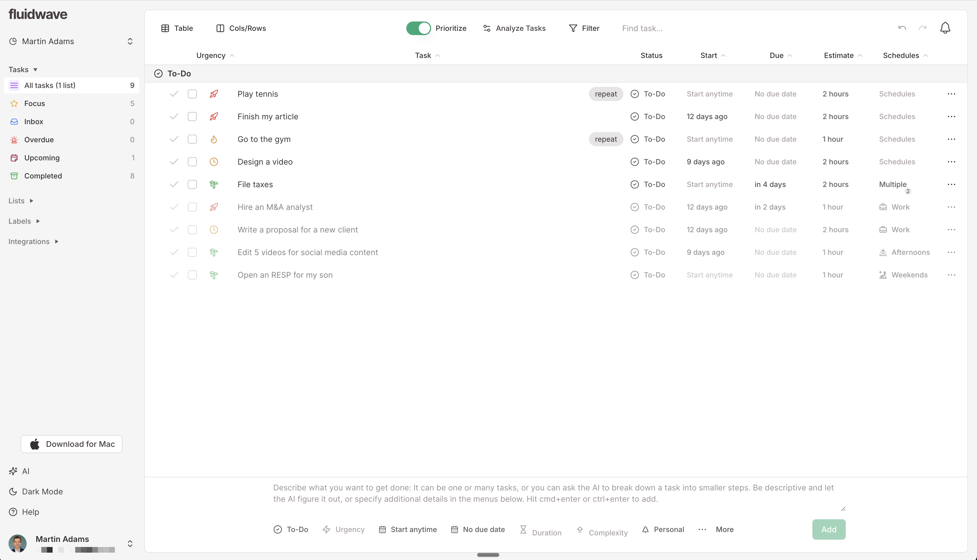Mark Play tennis complete with the checkmark
Image resolution: width=977 pixels, height=560 pixels.
pos(174,94)
